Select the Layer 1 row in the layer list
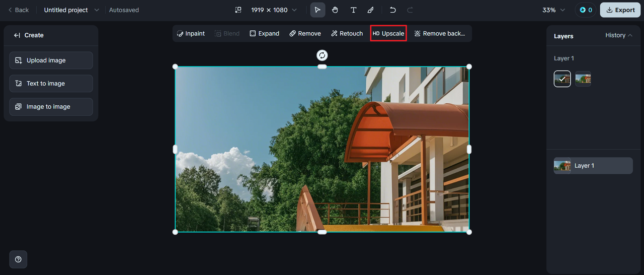The image size is (644, 275). point(593,166)
